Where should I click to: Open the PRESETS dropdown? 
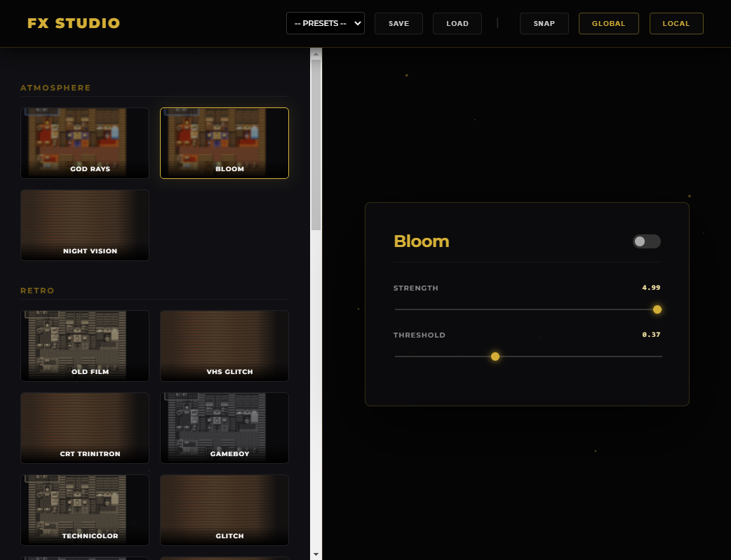(x=325, y=23)
